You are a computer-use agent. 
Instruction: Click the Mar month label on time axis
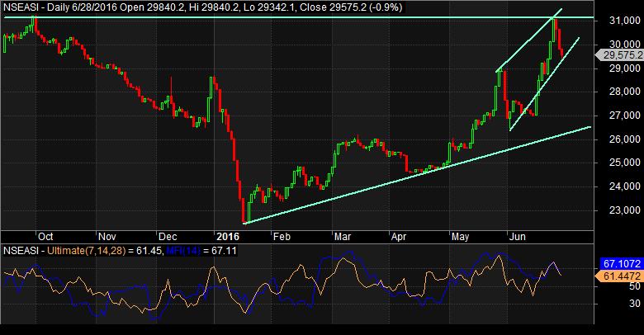(343, 237)
